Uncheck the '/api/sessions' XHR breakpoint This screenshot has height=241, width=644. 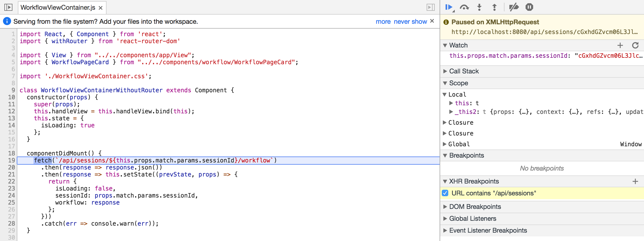[x=445, y=193]
